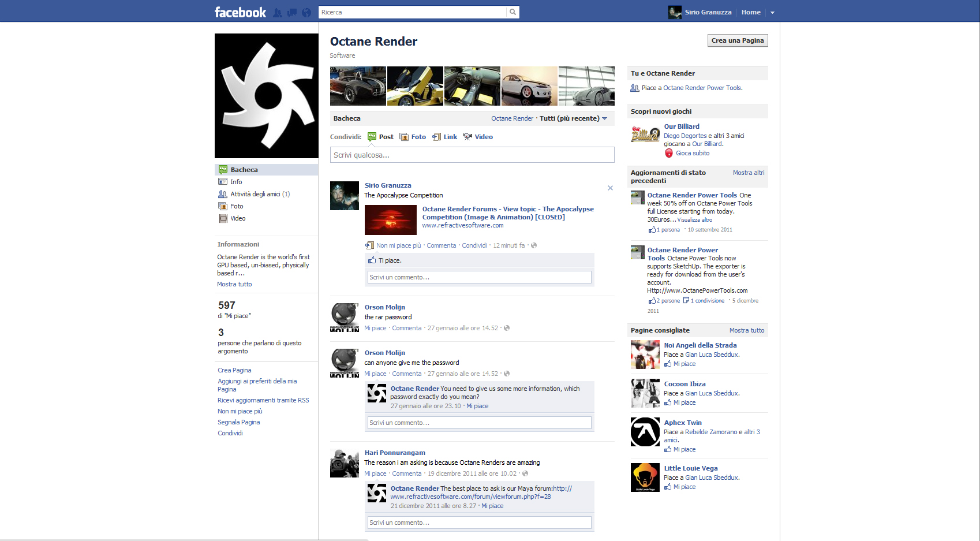980x541 pixels.
Task: Open friend requests icon in top bar
Action: 278,12
